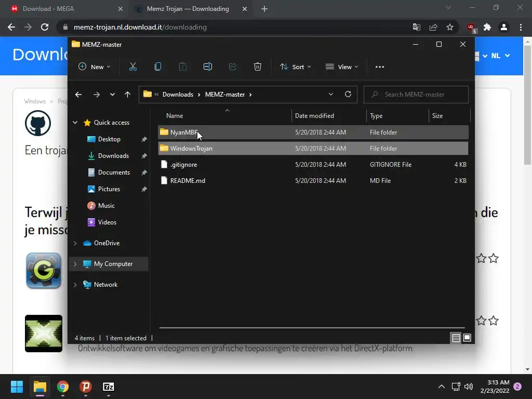
Task: Click the Search MEMZ-master field
Action: pyautogui.click(x=416, y=95)
